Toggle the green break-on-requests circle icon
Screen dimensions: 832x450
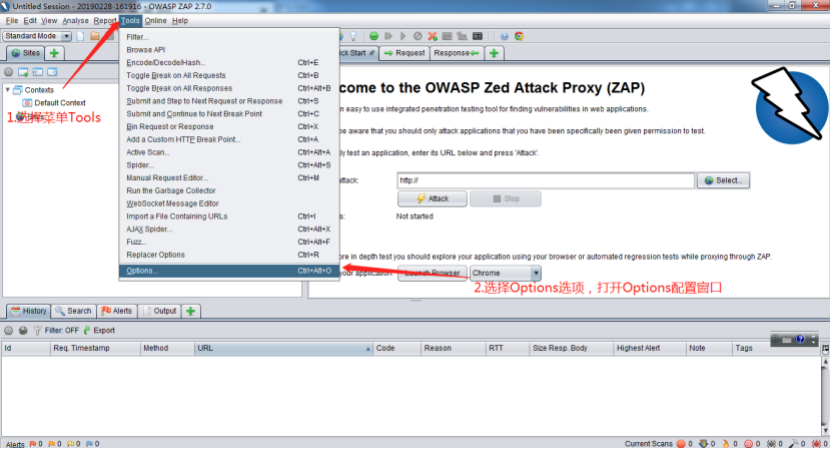pyautogui.click(x=374, y=36)
